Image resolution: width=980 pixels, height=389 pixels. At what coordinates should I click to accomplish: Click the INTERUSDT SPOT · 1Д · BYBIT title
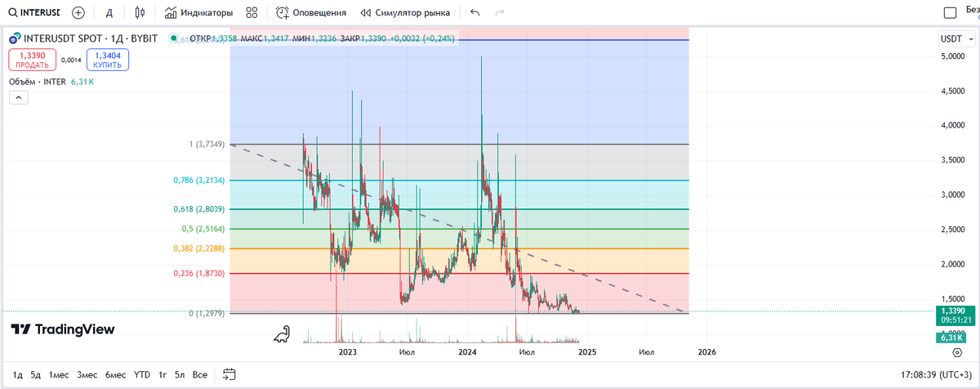coord(91,38)
